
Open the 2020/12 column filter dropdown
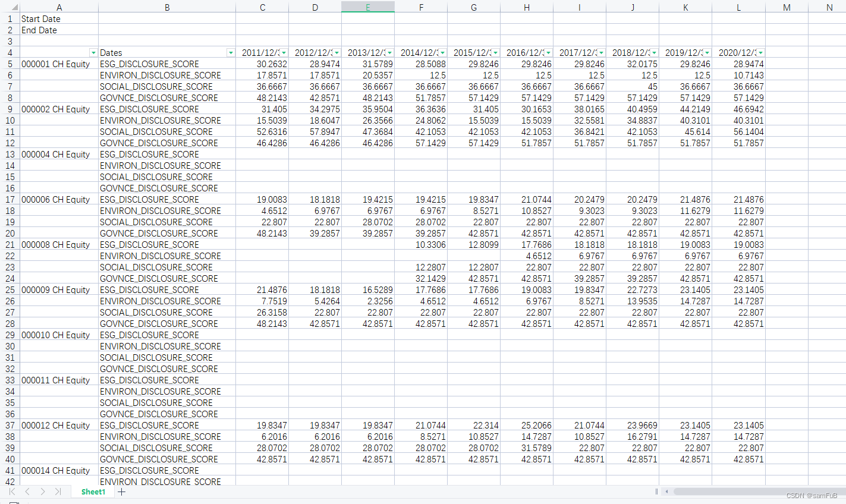760,53
